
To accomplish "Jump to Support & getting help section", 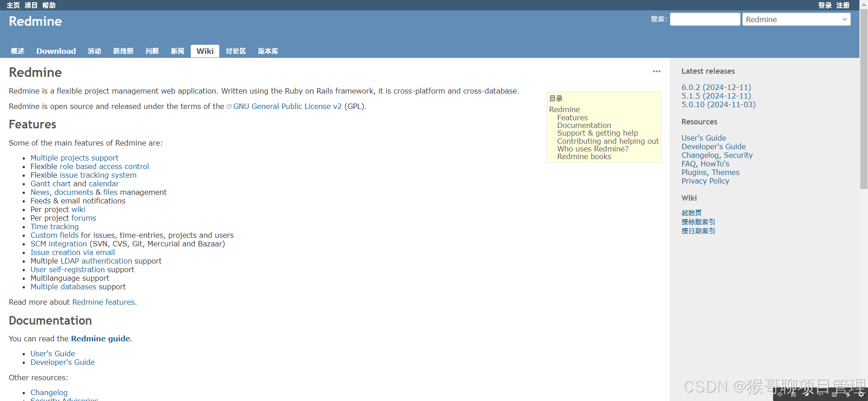I will pyautogui.click(x=598, y=133).
